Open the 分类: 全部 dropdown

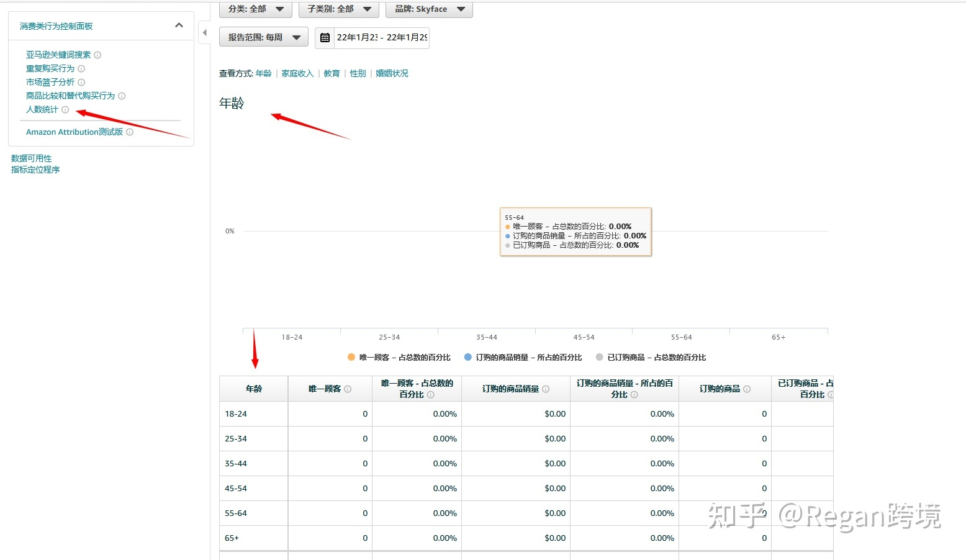pyautogui.click(x=255, y=9)
